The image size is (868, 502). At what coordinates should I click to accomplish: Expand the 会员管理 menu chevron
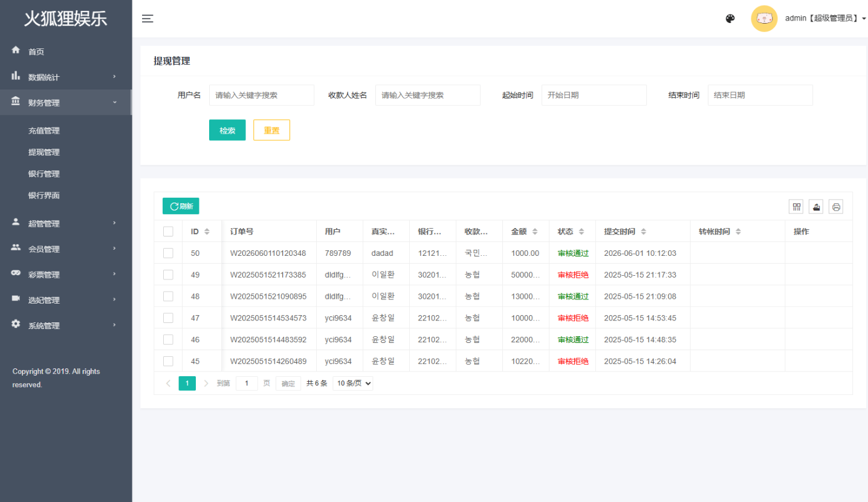(x=114, y=249)
